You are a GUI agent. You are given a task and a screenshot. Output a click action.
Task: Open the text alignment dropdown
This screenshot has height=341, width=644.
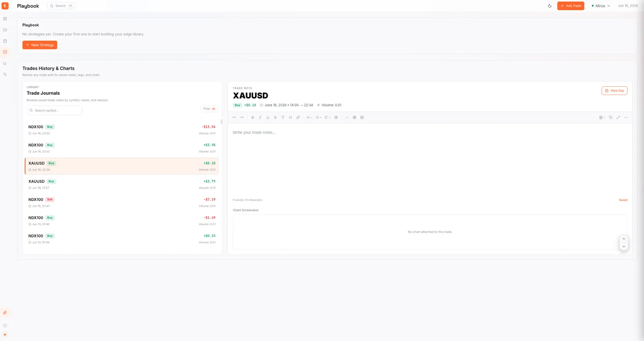point(327,118)
